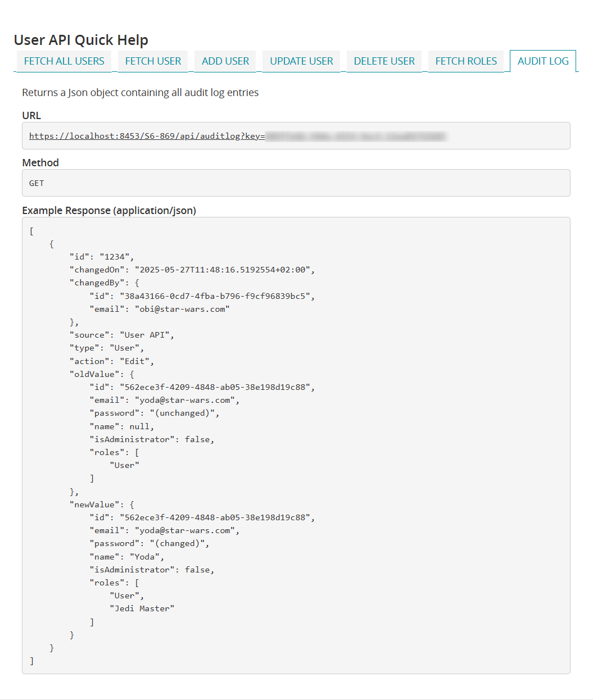The height and width of the screenshot is (700, 593).
Task: Click the Example Response (application/json) label
Action: pyautogui.click(x=109, y=211)
